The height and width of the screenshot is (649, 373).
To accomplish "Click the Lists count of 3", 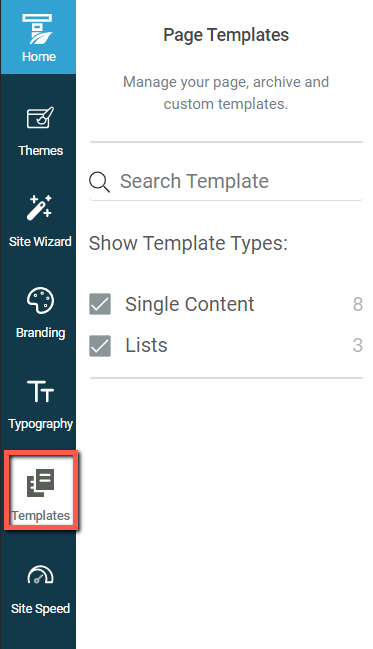I will [x=358, y=345].
